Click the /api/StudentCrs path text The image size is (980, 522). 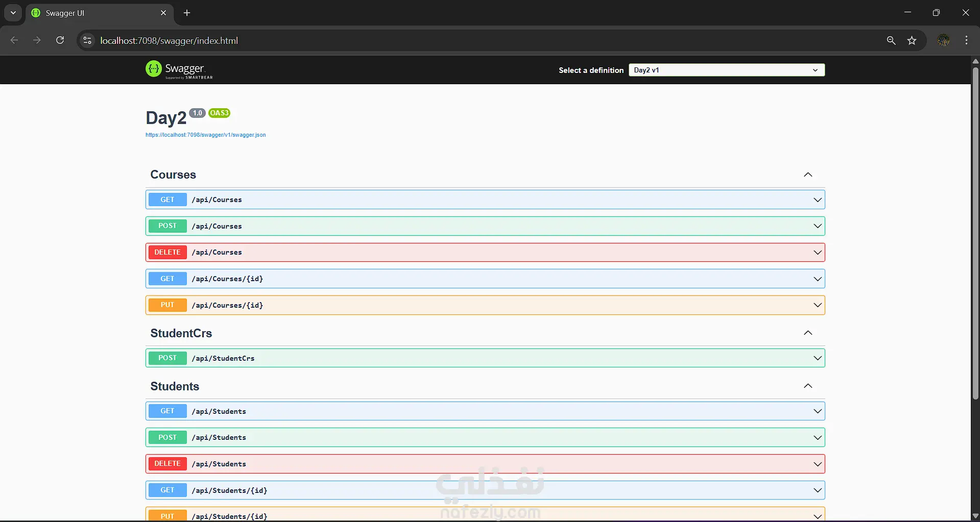point(223,358)
